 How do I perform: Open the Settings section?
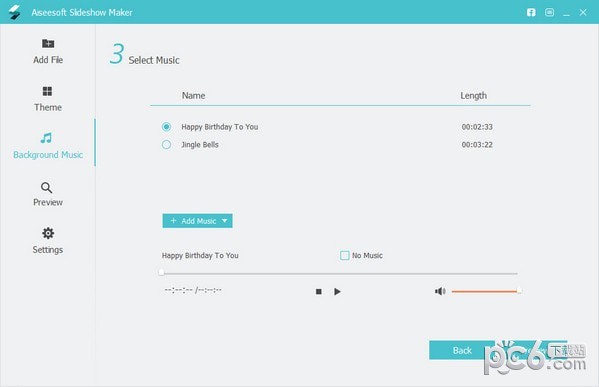tap(48, 241)
